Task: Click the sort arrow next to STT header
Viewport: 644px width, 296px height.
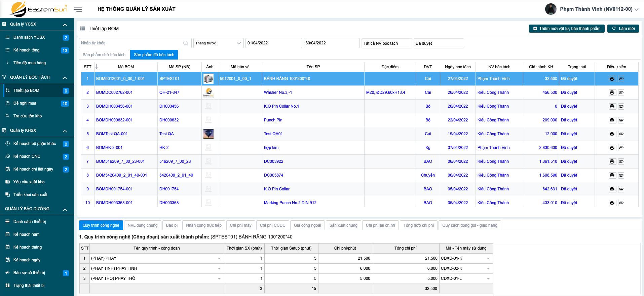Action: click(x=97, y=67)
